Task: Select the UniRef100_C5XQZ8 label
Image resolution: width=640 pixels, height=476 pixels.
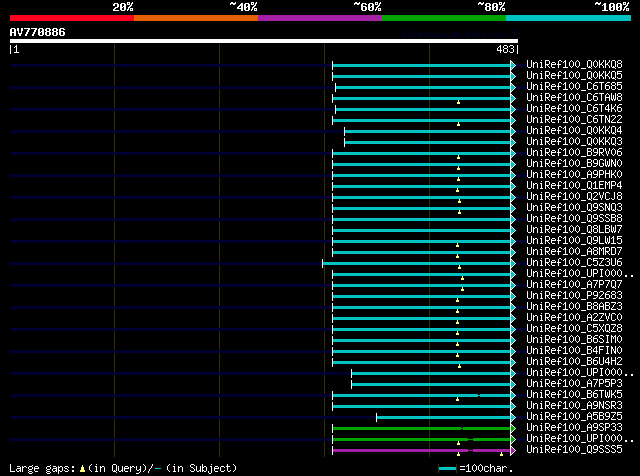Action: click(x=574, y=329)
